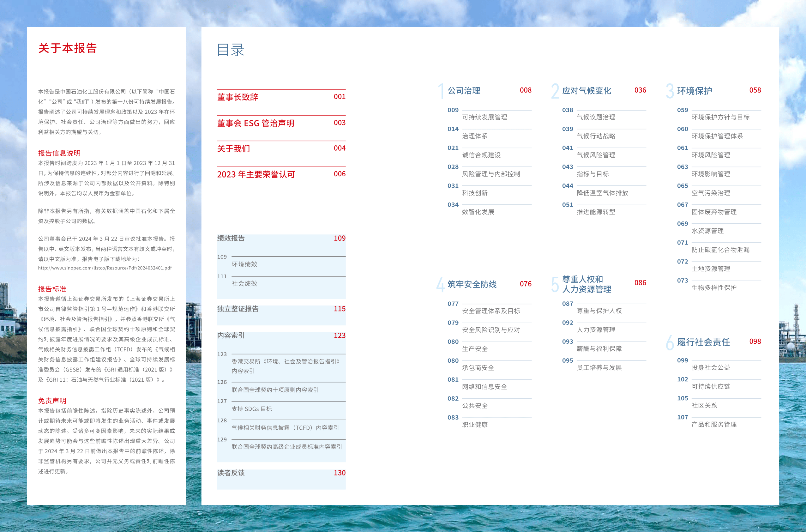Click the 支持 SDGs 目标 entry
The image size is (806, 532).
(252, 409)
